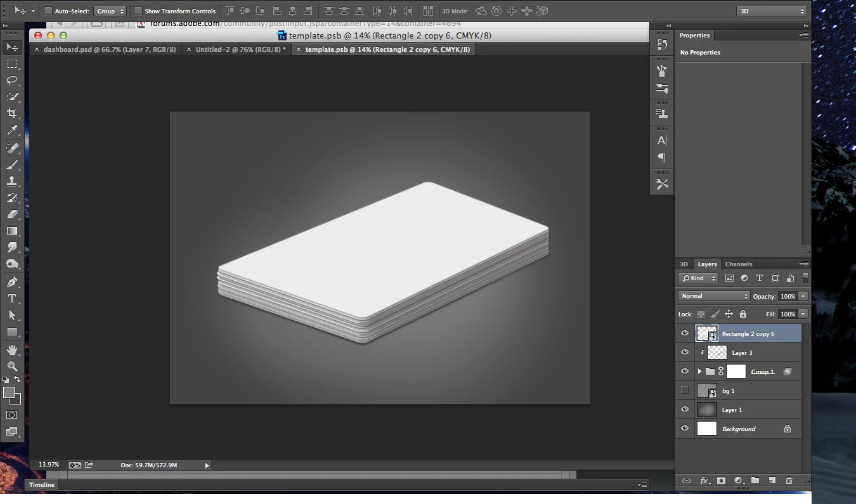The width and height of the screenshot is (856, 504).
Task: Show the bg 1 layer
Action: click(685, 391)
